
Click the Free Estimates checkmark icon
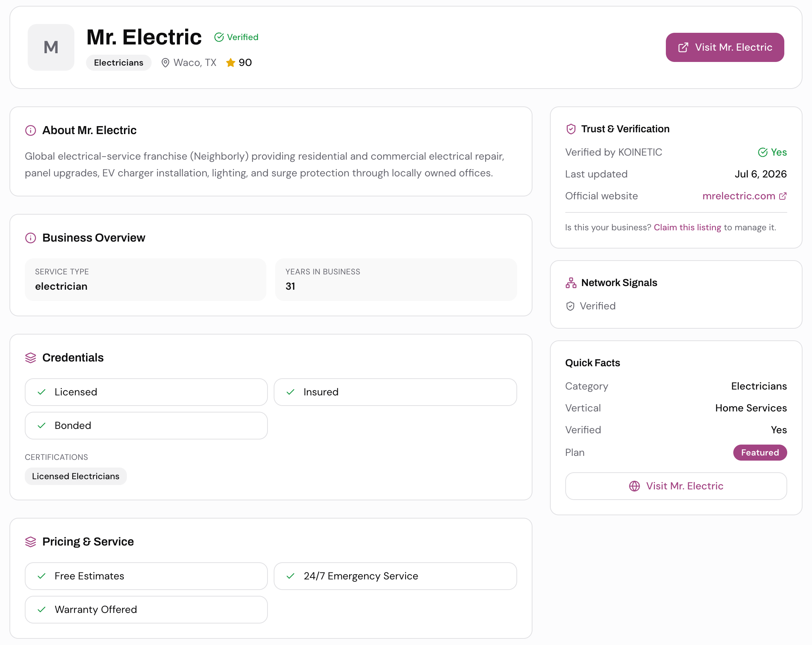pyautogui.click(x=42, y=576)
